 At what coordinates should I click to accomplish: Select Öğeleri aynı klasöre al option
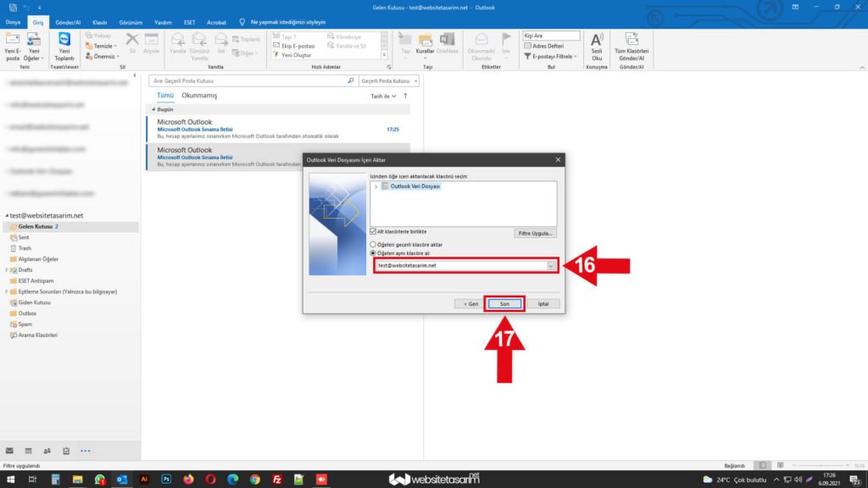point(373,252)
